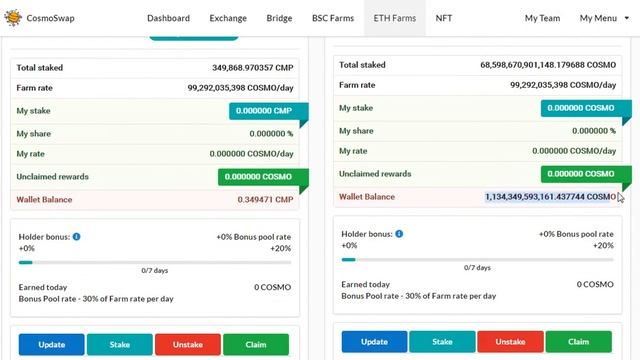This screenshot has height=360, width=640.
Task: Click Earned today 0 COSMO in COSMO farm
Action: [595, 284]
